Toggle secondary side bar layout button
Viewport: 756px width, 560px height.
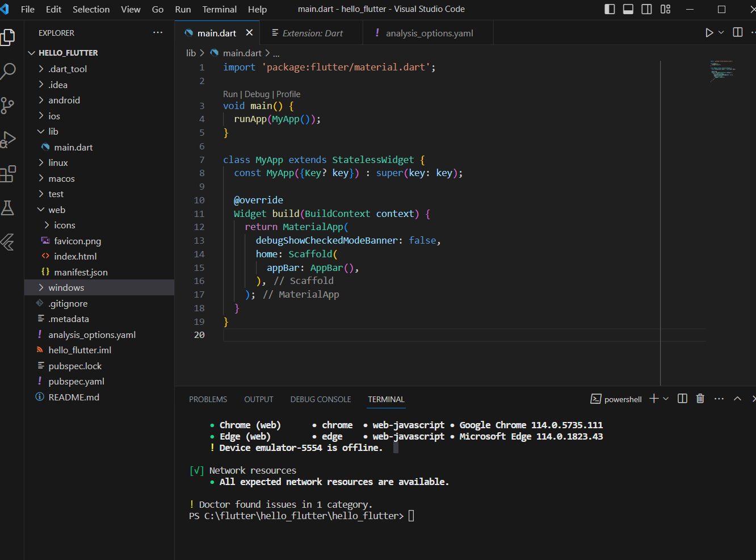tap(646, 9)
